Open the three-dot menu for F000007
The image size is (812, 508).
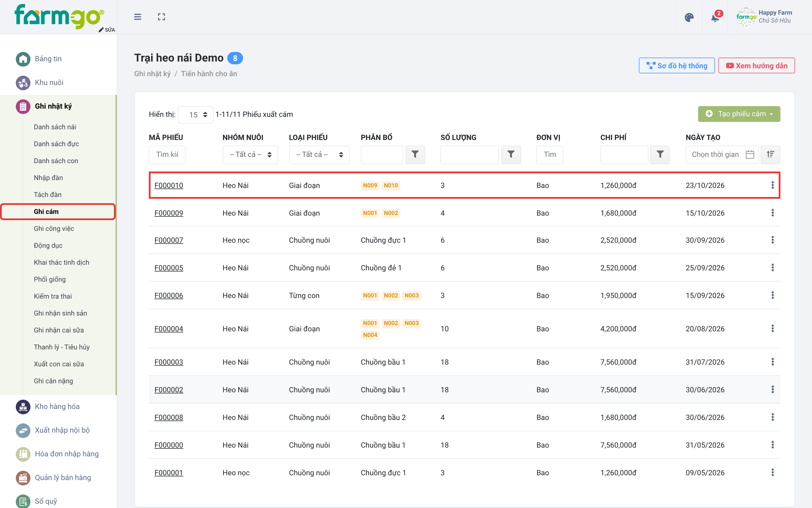(773, 240)
